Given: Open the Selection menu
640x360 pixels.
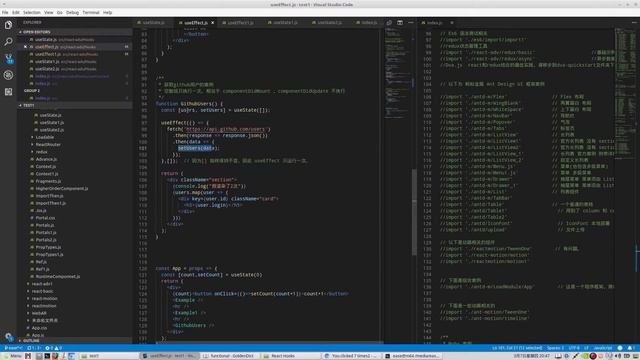Looking at the screenshot, I should (x=31, y=13).
